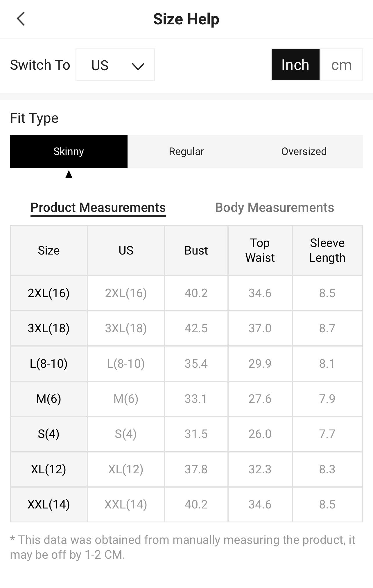This screenshot has width=373, height=588.
Task: Click the dropdown chevron beside US
Action: click(138, 66)
